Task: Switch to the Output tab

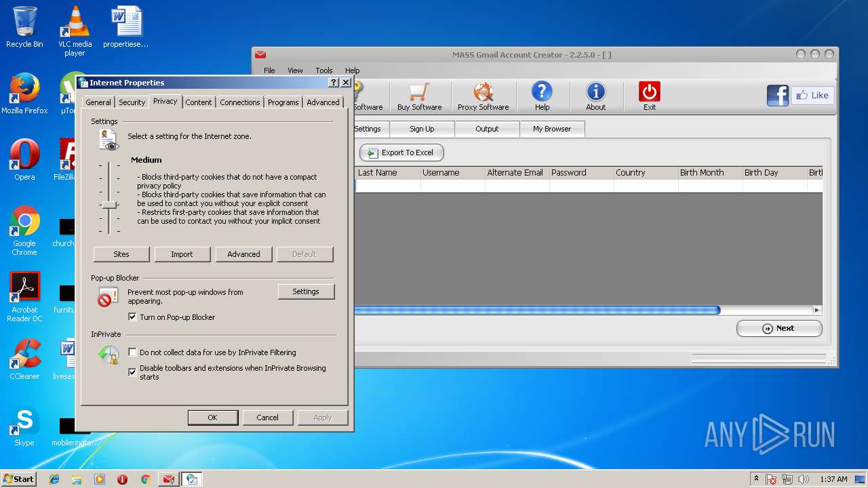Action: tap(487, 129)
